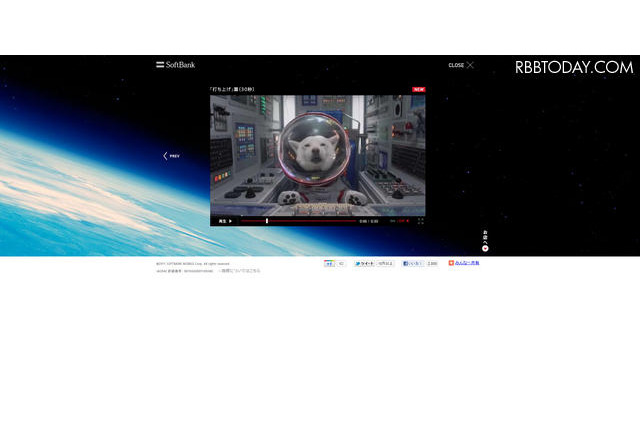Click the tweet count bubble

click(x=385, y=264)
